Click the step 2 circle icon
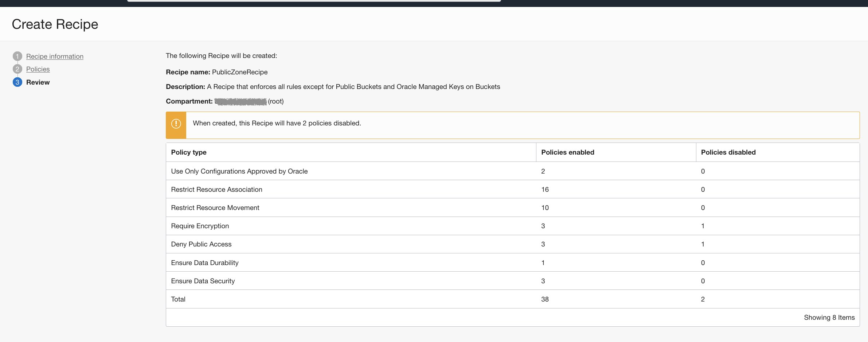The image size is (868, 342). pos(17,69)
